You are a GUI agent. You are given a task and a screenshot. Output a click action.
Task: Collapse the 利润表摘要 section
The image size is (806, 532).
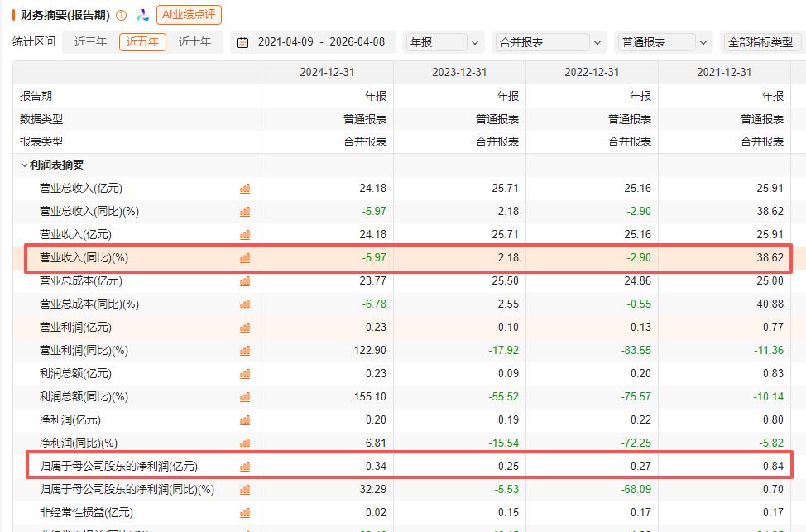pos(25,165)
